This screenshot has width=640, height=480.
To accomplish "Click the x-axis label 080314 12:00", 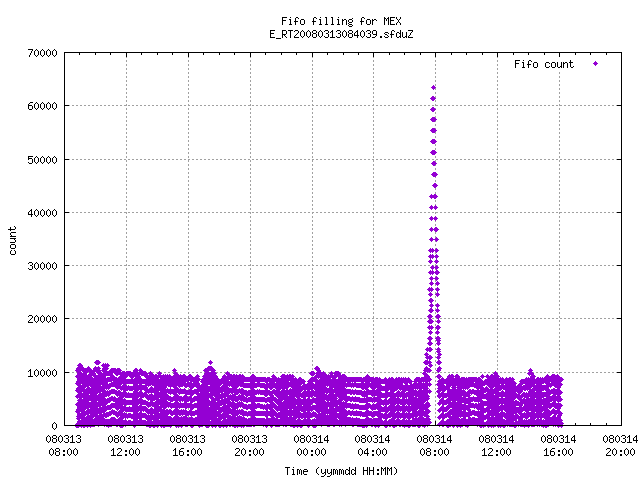I will pos(496,446).
